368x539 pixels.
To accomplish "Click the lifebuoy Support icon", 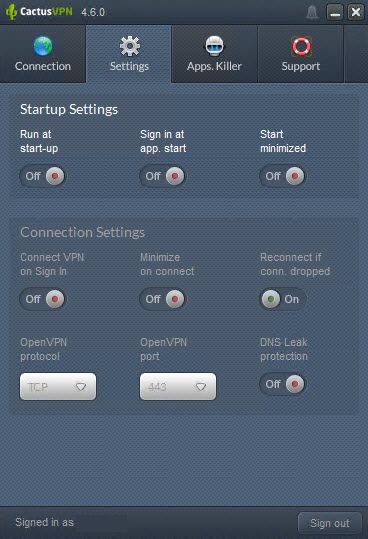I will 301,46.
